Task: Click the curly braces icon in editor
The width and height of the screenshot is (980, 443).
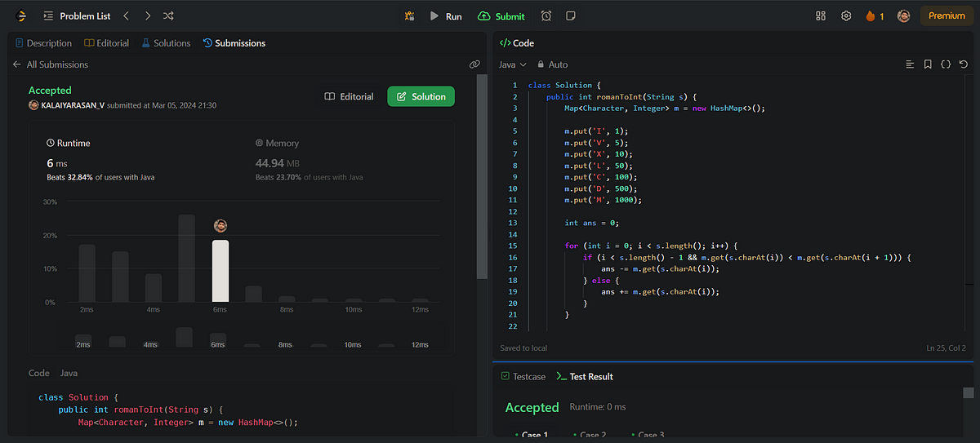Action: click(x=946, y=64)
